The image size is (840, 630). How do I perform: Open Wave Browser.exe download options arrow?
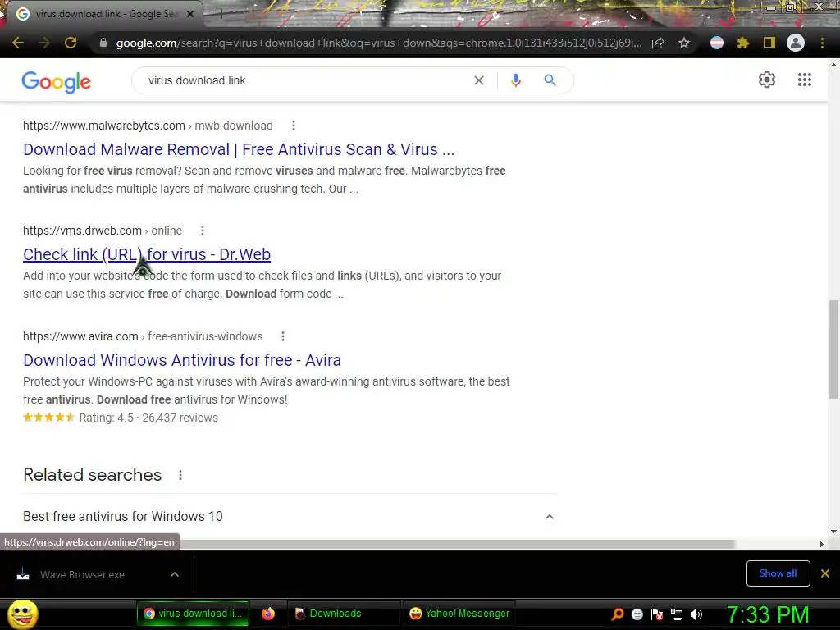tap(174, 574)
